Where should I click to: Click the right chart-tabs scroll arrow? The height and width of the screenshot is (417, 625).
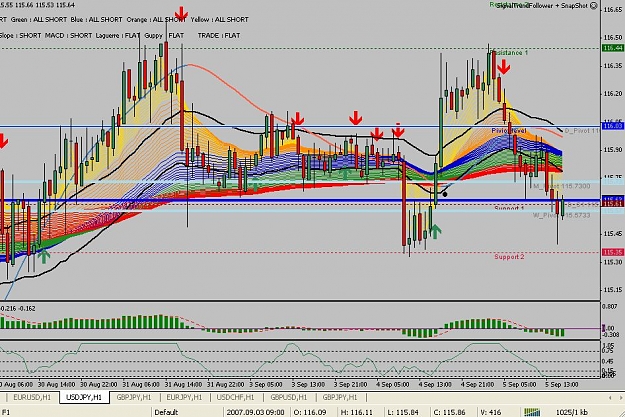(x=620, y=397)
